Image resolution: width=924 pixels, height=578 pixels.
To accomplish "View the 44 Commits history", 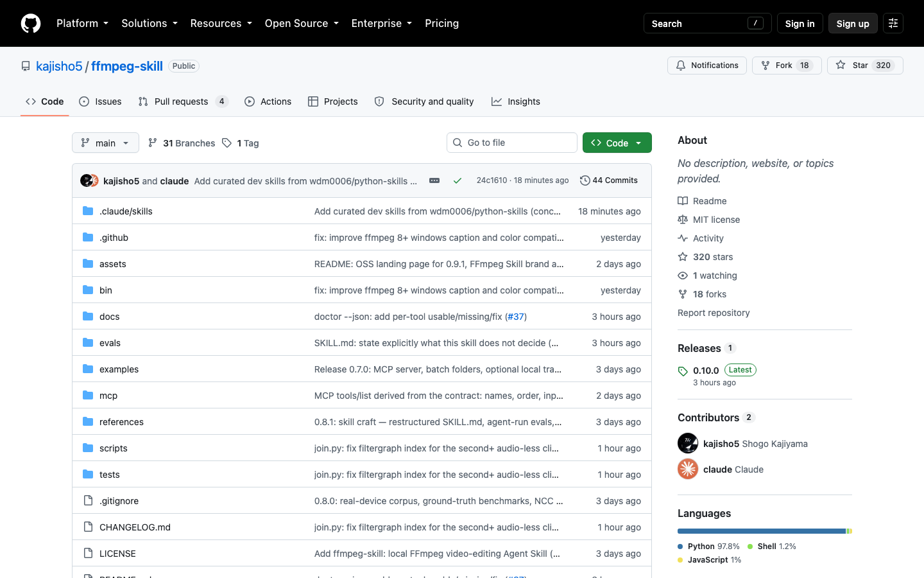I will coord(609,180).
